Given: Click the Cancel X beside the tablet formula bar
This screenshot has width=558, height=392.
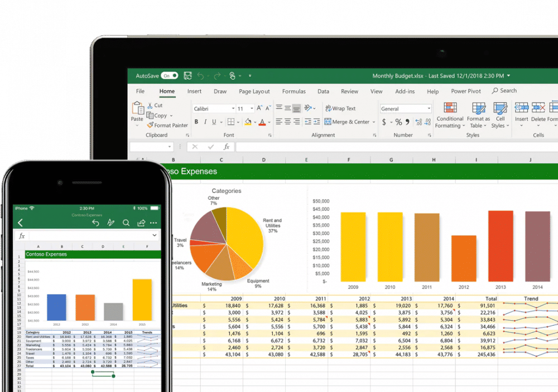Looking at the screenshot, I should tap(195, 147).
